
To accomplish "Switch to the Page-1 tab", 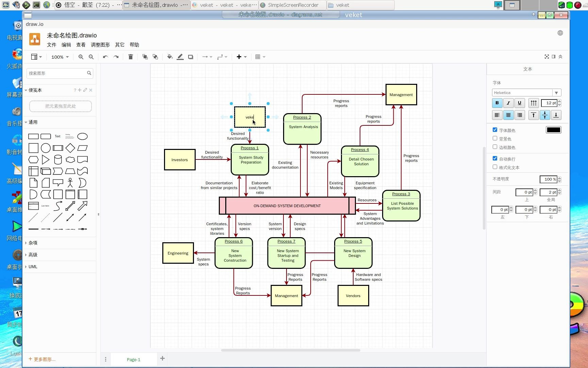I will pos(133,359).
